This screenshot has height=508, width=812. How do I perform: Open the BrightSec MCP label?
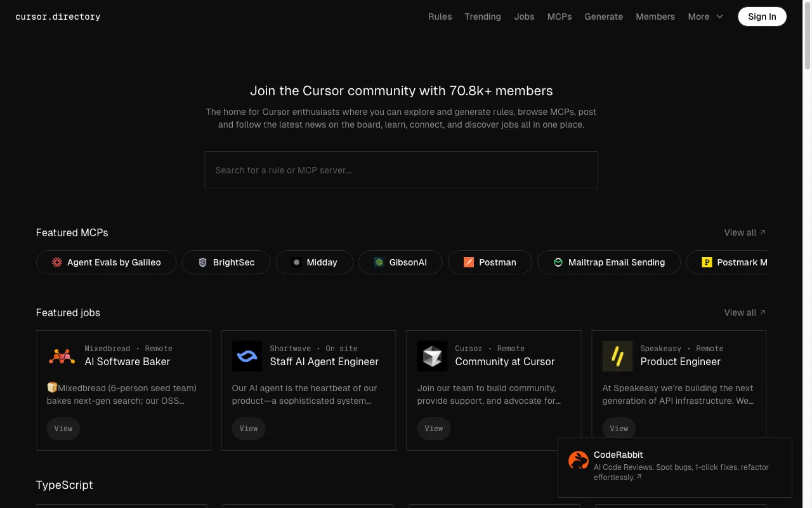point(233,262)
